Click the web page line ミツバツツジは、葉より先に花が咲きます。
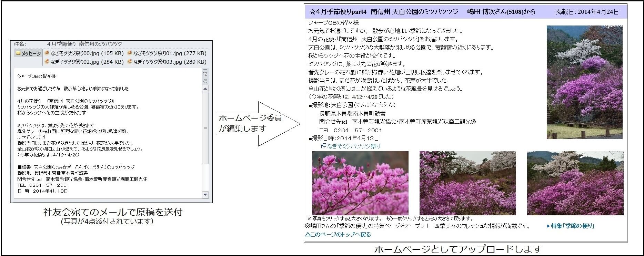Viewport: 644px width, 256px height. (x=357, y=64)
